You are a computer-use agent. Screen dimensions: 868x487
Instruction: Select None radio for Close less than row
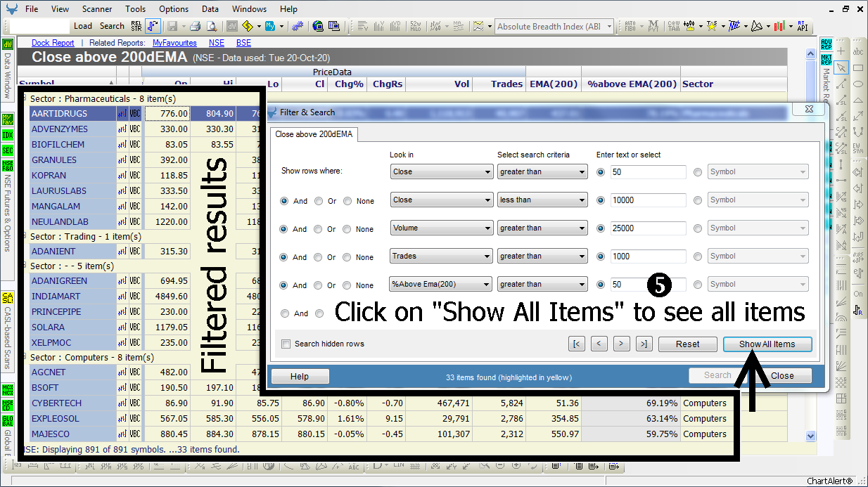pyautogui.click(x=347, y=201)
